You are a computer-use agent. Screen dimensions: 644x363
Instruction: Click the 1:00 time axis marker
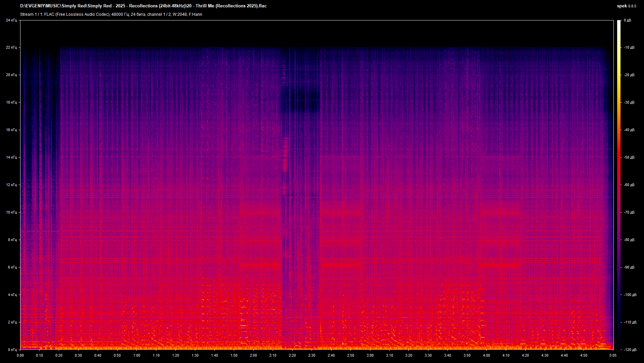(137, 355)
